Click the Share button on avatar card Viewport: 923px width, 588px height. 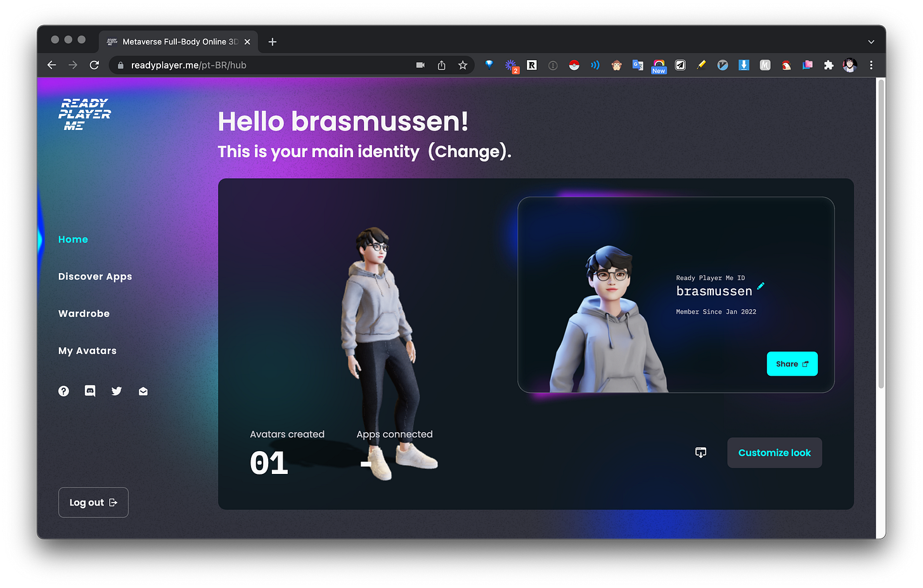[x=792, y=364]
